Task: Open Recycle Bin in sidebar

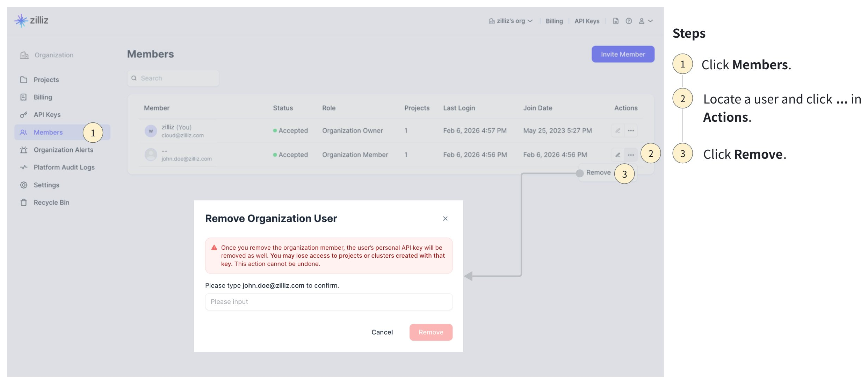Action: [51, 202]
